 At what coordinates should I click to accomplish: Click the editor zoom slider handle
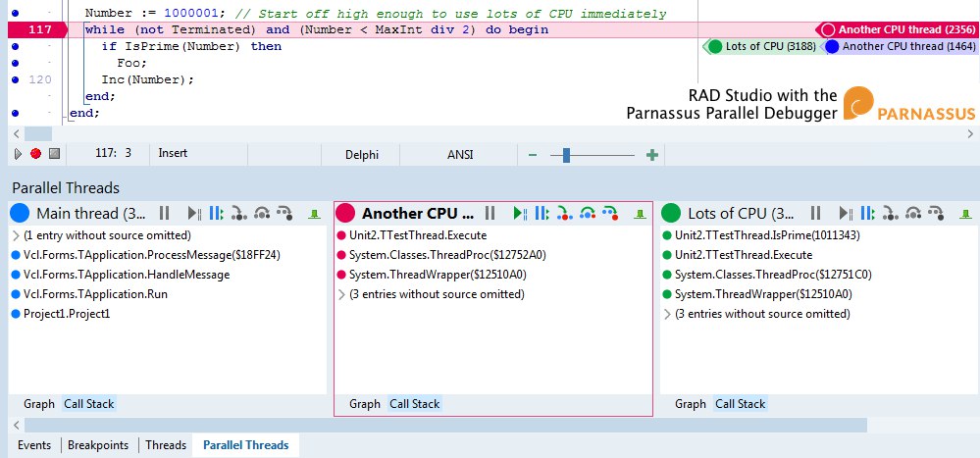[x=566, y=155]
